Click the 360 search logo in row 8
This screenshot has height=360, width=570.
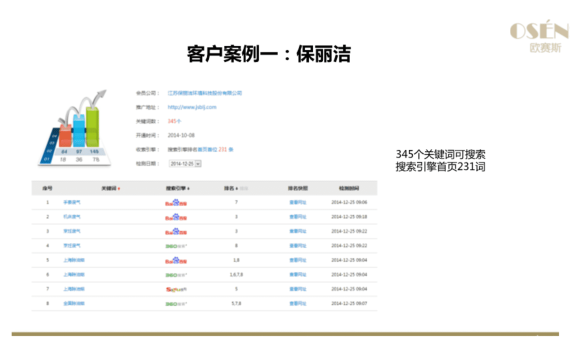tap(176, 304)
